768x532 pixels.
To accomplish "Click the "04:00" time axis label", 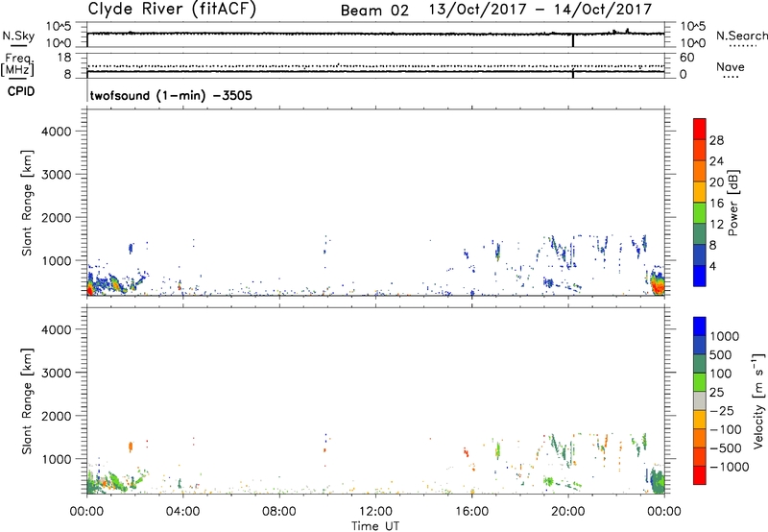I will (182, 512).
